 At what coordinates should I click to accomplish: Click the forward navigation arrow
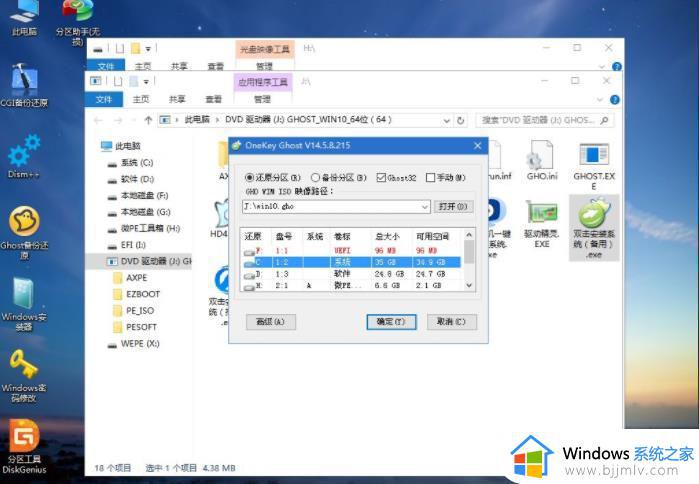click(x=118, y=120)
